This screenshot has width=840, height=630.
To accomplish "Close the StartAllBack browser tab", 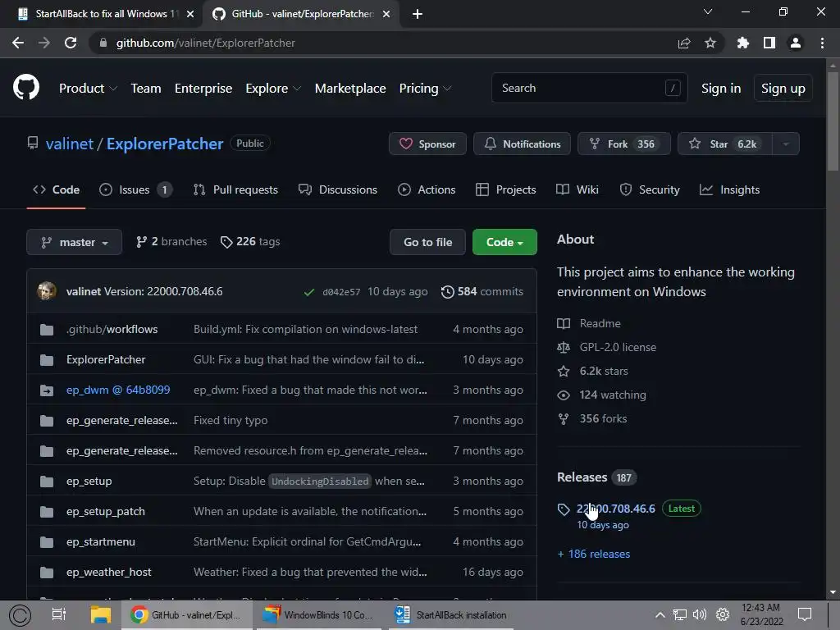I will pyautogui.click(x=190, y=14).
